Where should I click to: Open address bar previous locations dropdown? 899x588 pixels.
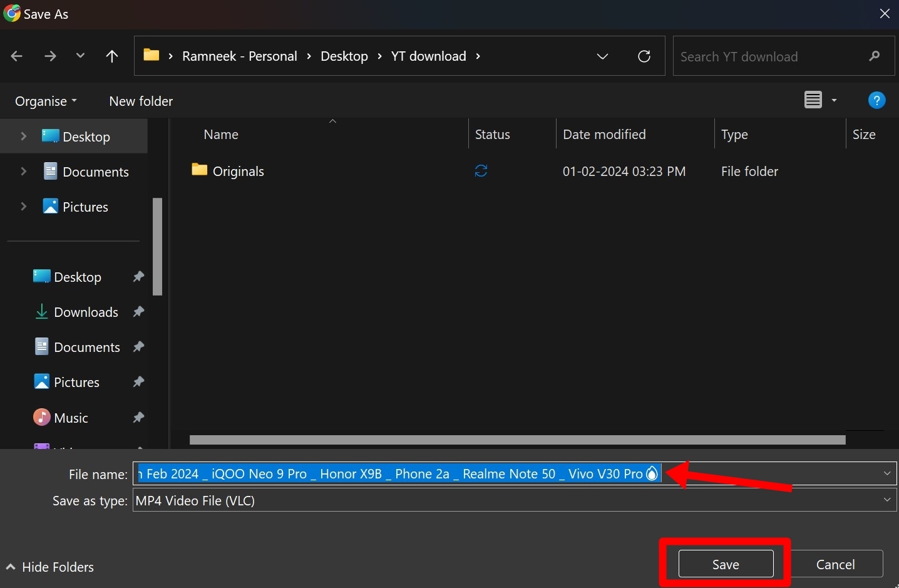coord(602,56)
